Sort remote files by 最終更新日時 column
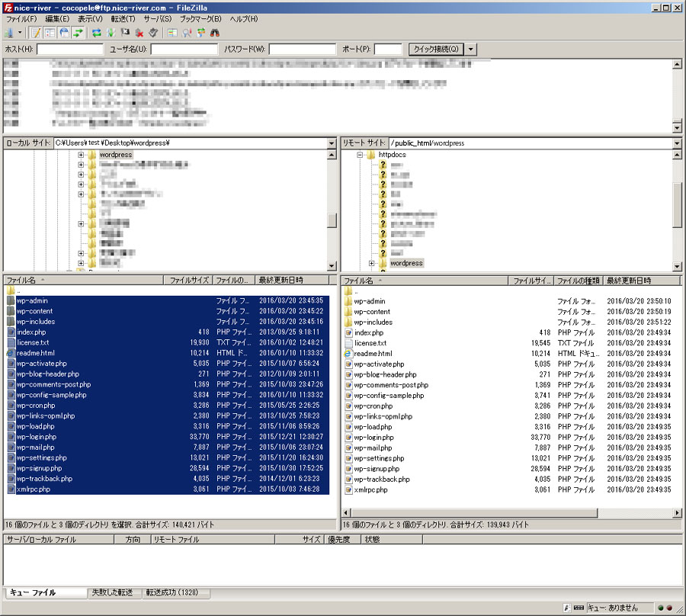Screen dimensions: 686x616 642,281
